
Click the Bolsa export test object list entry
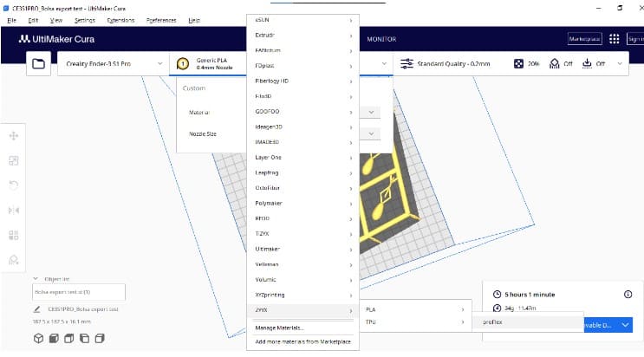(79, 292)
